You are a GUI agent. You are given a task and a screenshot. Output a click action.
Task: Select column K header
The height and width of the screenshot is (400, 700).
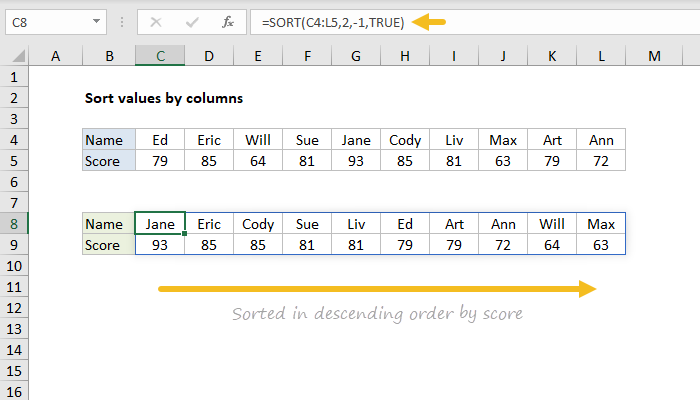552,56
